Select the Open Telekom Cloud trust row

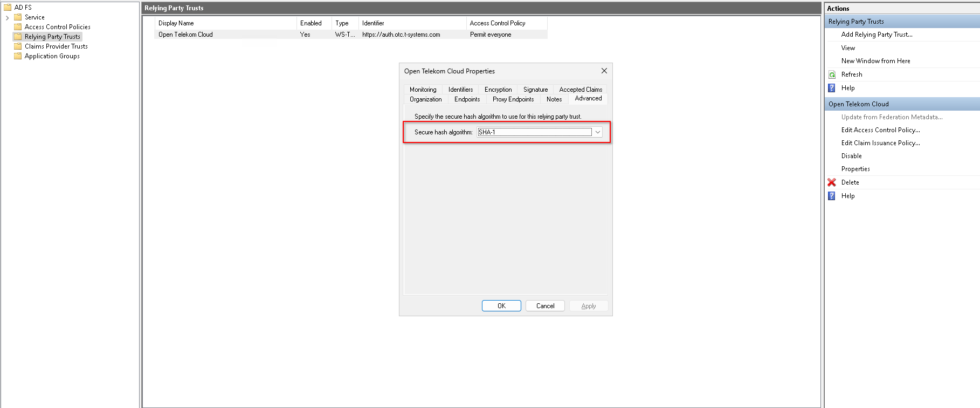point(186,35)
